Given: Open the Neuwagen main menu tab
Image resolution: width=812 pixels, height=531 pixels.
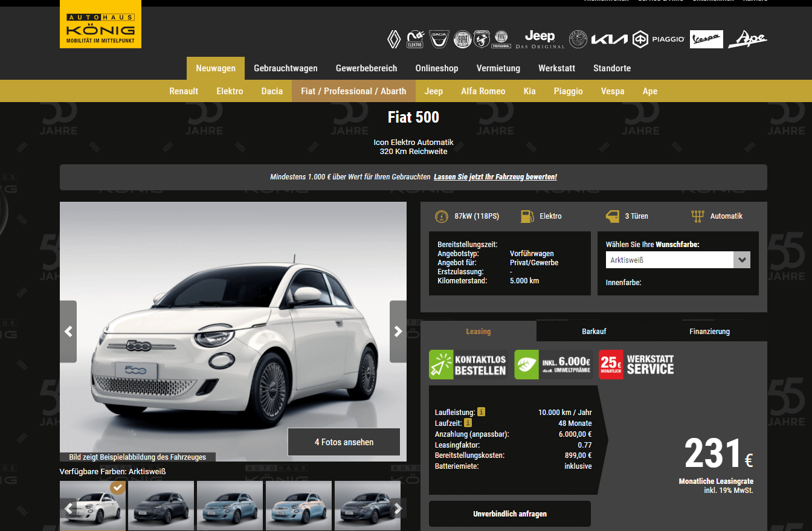Looking at the screenshot, I should coord(216,68).
